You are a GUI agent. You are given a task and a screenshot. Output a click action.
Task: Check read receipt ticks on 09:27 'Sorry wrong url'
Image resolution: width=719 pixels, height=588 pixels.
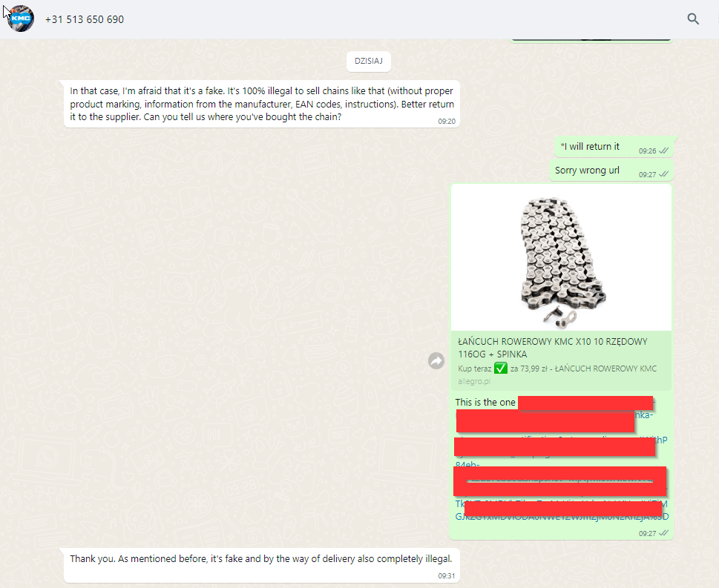click(663, 174)
